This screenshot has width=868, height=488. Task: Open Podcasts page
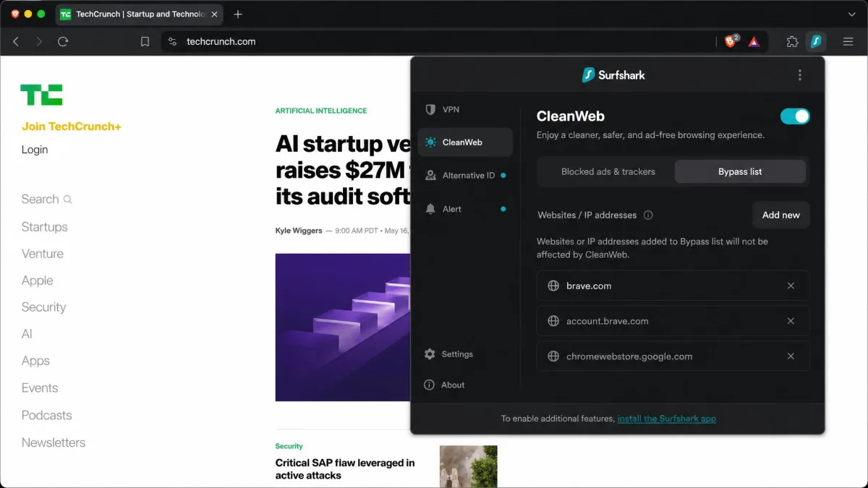coord(46,416)
